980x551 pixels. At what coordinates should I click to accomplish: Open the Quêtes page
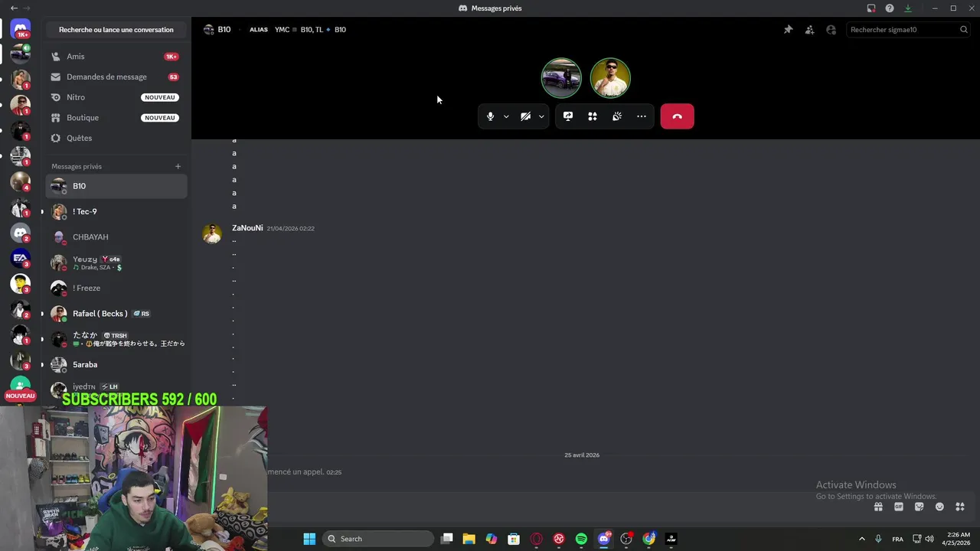click(x=116, y=138)
